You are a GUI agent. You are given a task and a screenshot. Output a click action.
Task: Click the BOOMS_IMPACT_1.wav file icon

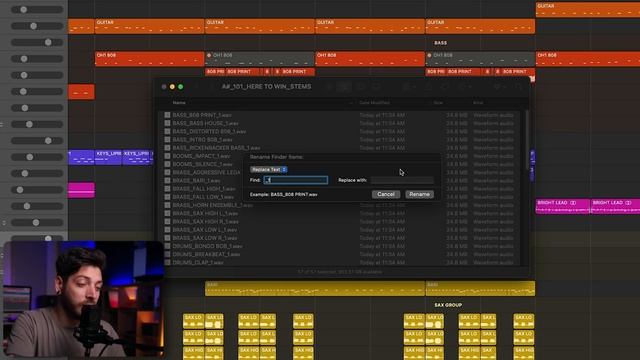point(167,156)
